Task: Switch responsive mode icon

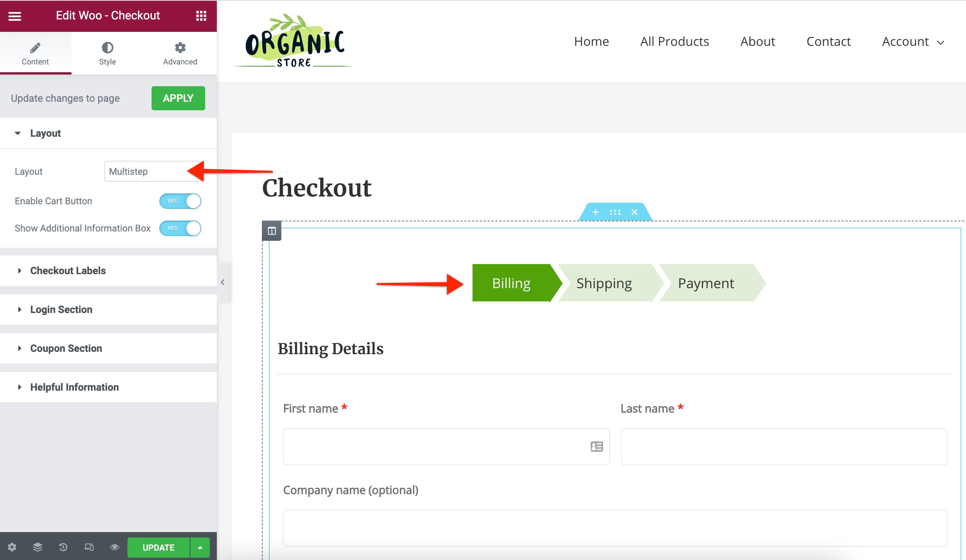Action: coord(89,547)
